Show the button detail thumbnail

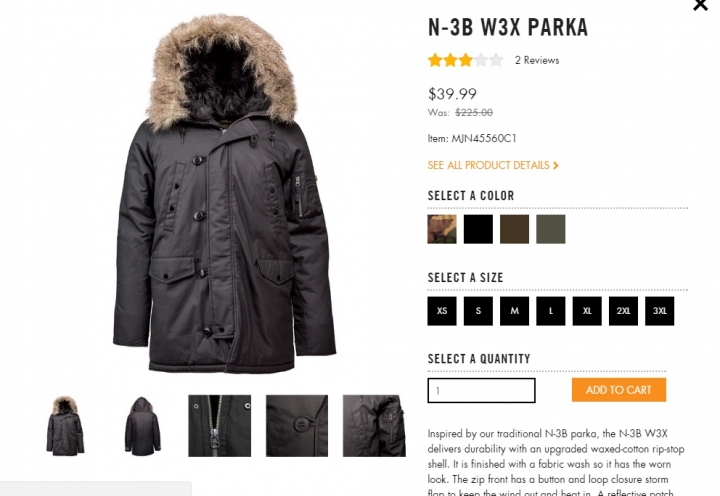[297, 426]
